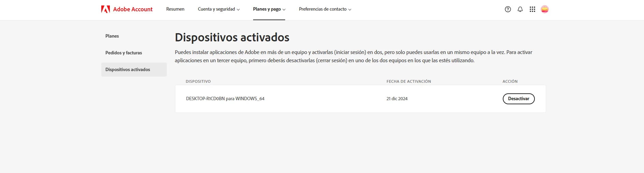This screenshot has width=644, height=173.
Task: Click the FECHA DE ACTIVACIÓN column header
Action: point(409,81)
